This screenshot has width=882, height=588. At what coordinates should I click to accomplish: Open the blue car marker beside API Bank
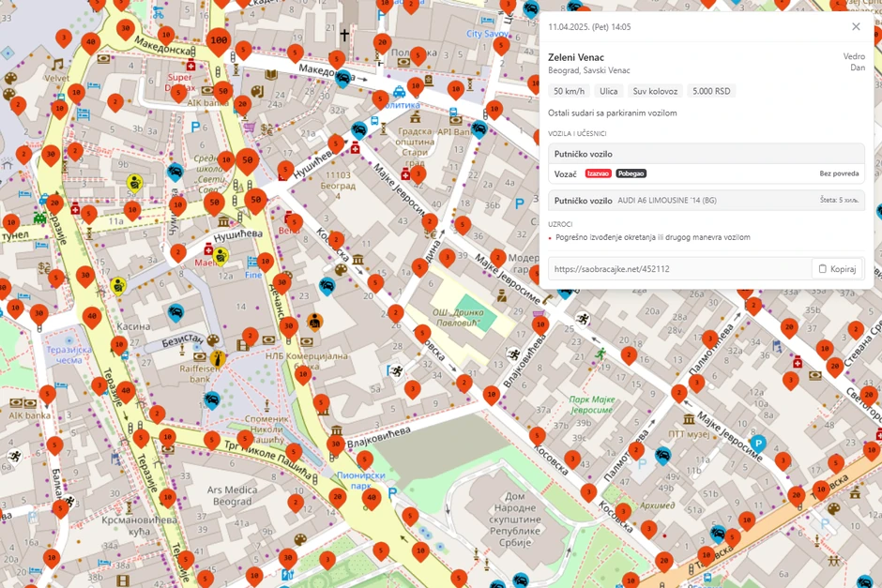(x=479, y=128)
